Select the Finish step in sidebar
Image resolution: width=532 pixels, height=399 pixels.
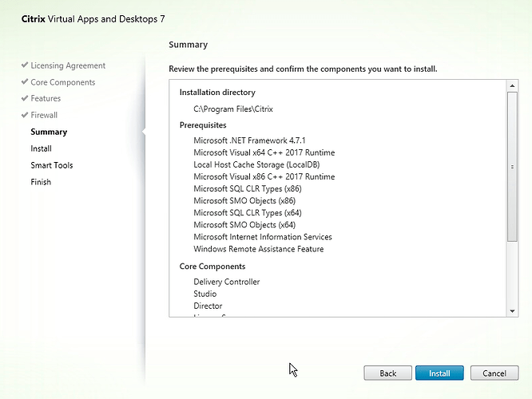(41, 182)
